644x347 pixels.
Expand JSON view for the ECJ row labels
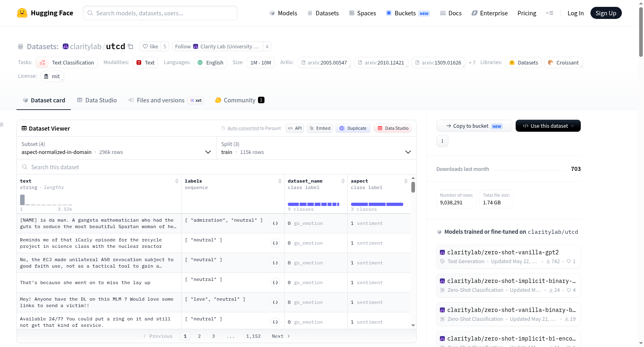point(275,263)
